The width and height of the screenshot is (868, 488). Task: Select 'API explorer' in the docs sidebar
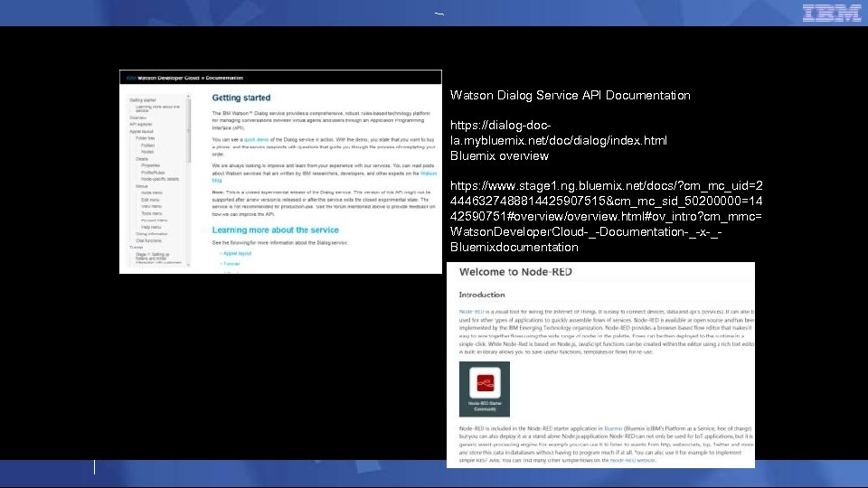pyautogui.click(x=141, y=125)
